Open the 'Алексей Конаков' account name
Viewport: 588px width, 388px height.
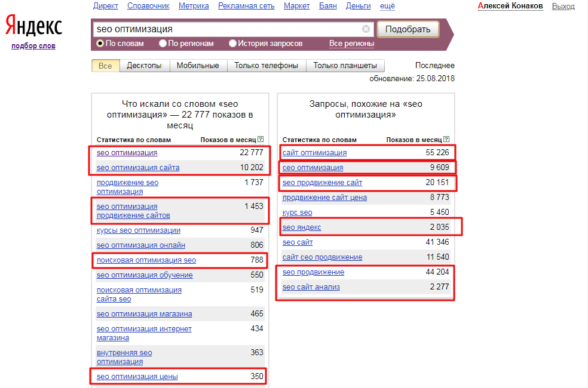tap(510, 6)
